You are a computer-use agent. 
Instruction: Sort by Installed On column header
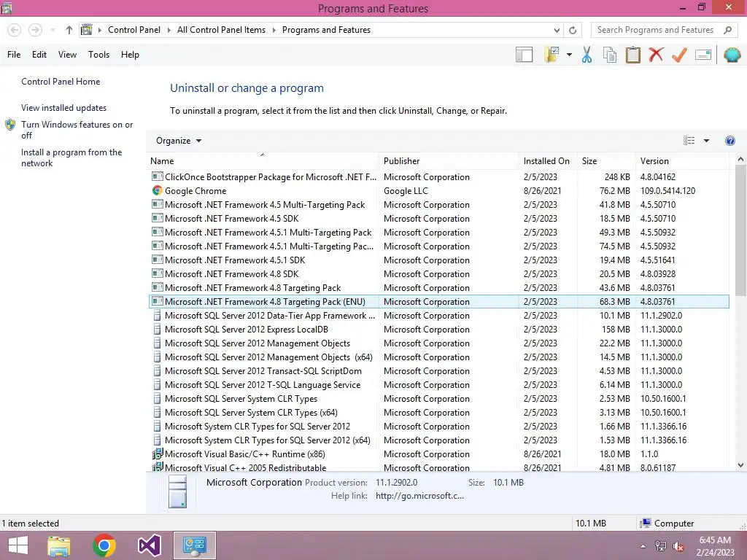point(547,161)
